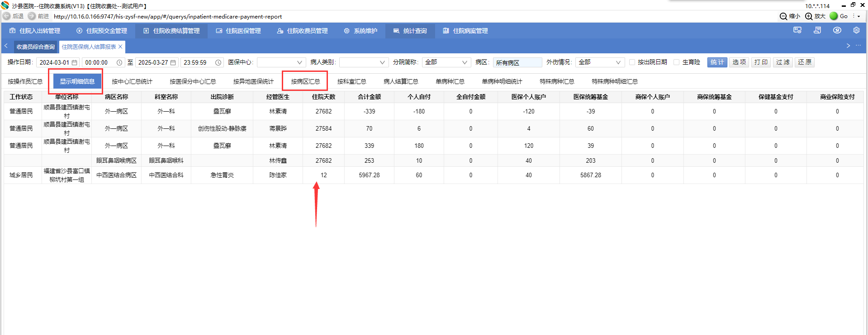Select the 按中心汇总统计 tab
Image resolution: width=868 pixels, height=335 pixels.
coord(132,81)
